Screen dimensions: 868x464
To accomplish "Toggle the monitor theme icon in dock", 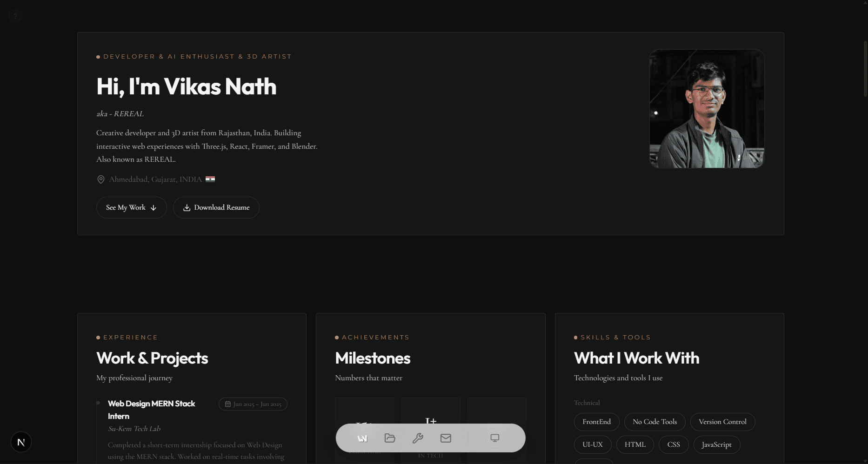I will (x=495, y=438).
